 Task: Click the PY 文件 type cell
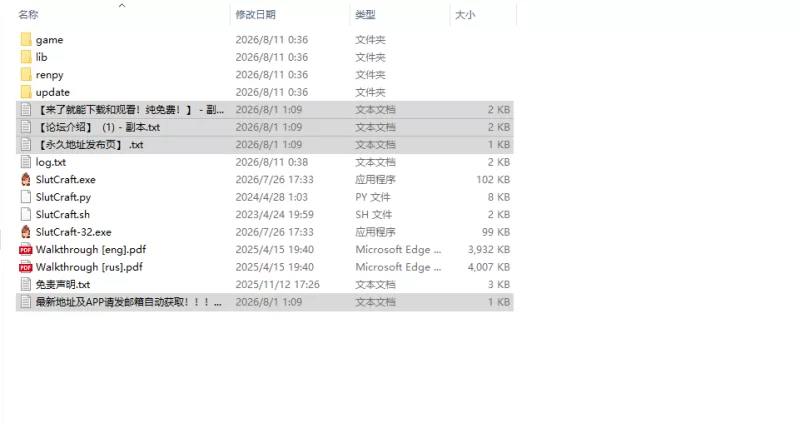[x=372, y=197]
